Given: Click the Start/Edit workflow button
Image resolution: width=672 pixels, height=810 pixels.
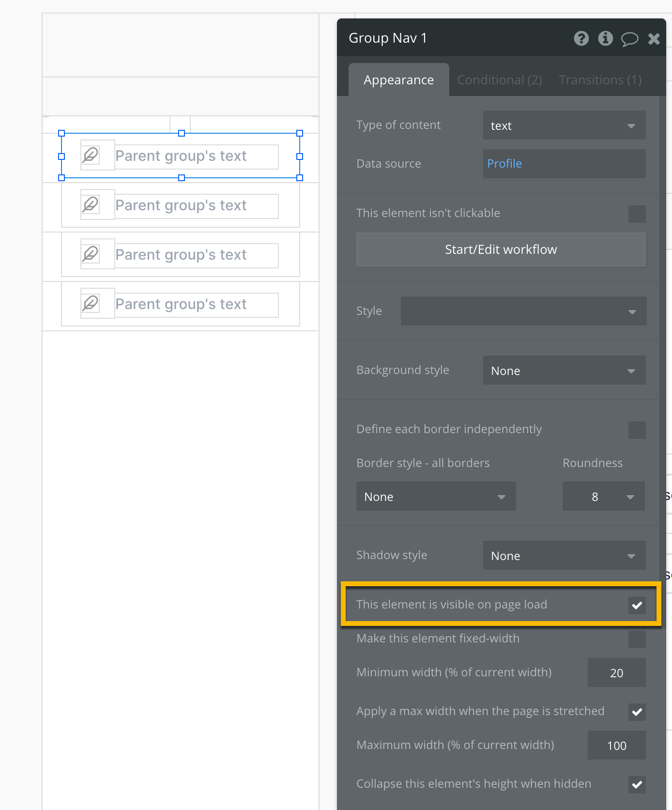Looking at the screenshot, I should click(x=501, y=249).
